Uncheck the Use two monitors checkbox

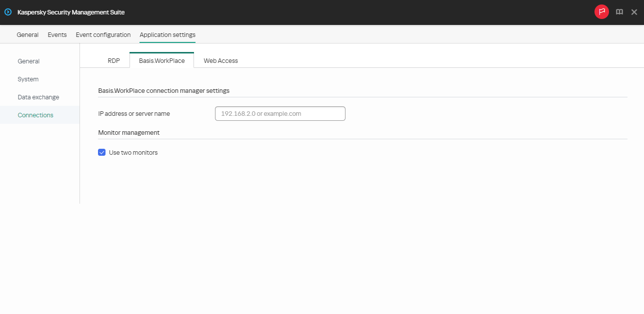click(102, 152)
